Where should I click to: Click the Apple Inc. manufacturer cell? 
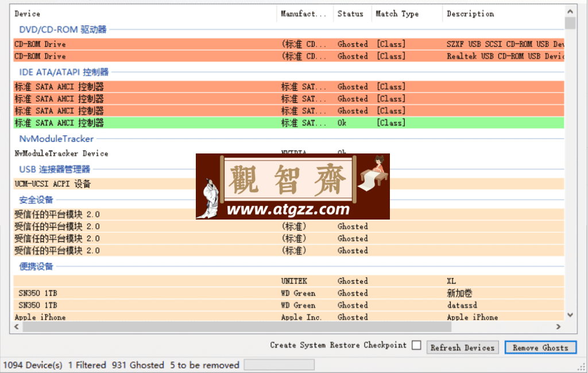(x=301, y=317)
